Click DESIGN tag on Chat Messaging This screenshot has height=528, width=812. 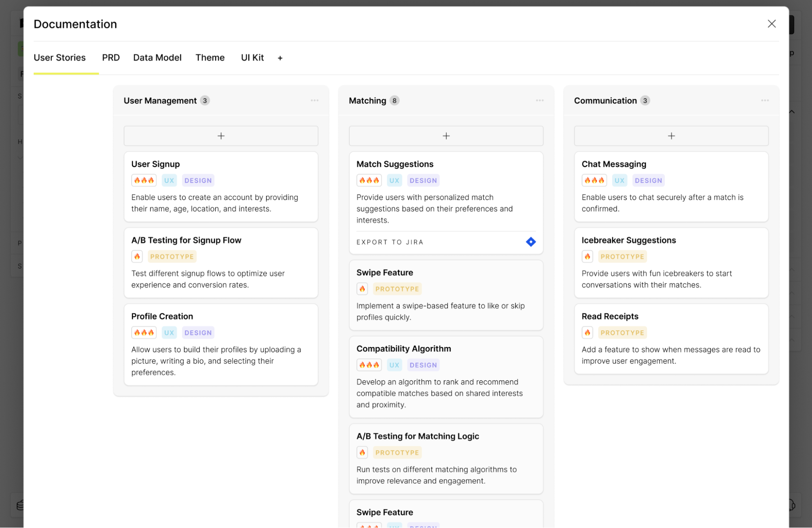click(x=648, y=180)
